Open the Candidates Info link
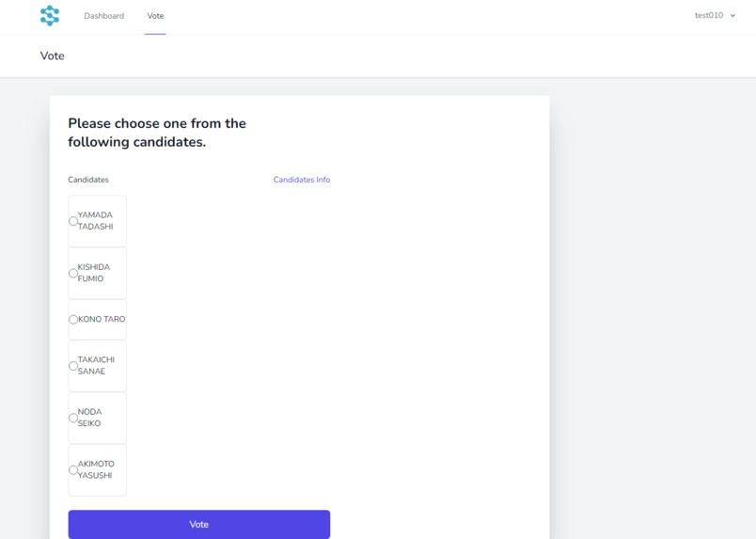Viewport: 756px width, 539px height. coord(302,180)
